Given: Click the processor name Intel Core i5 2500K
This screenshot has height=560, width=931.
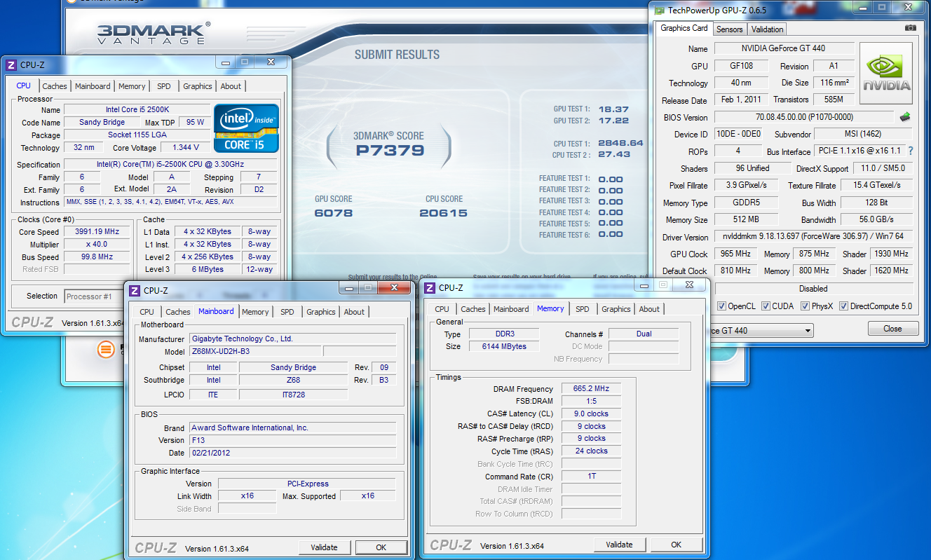Looking at the screenshot, I should point(137,109).
